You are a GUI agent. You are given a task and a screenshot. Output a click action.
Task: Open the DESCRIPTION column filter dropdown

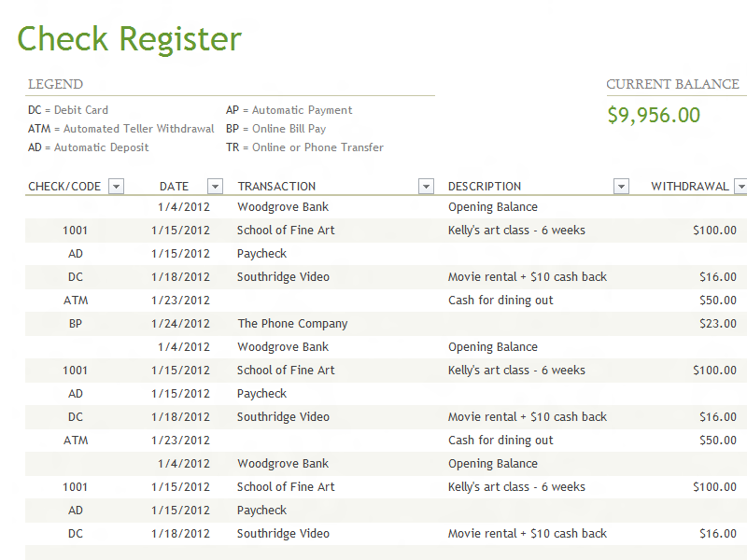[621, 187]
